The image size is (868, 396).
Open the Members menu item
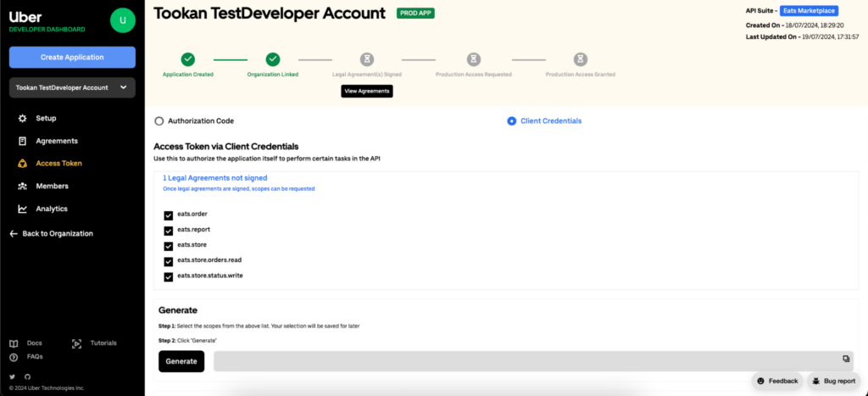pyautogui.click(x=52, y=186)
